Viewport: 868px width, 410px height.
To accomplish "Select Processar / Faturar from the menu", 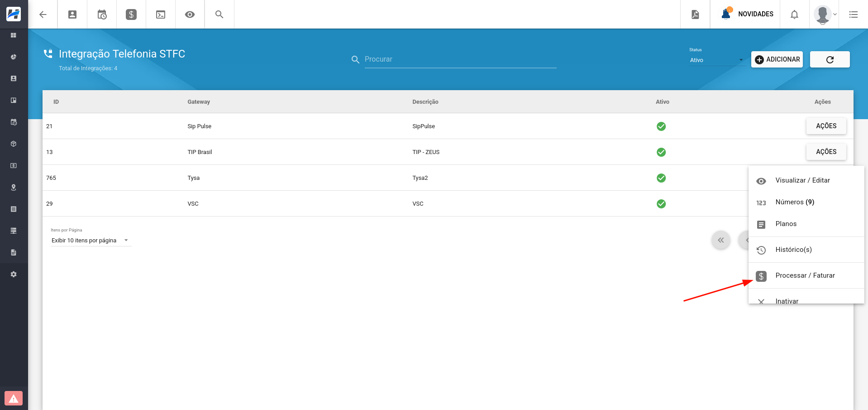I will pyautogui.click(x=805, y=275).
